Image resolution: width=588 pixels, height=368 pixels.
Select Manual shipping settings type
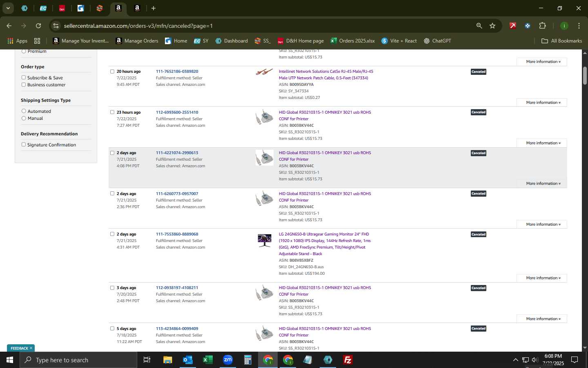point(24,118)
